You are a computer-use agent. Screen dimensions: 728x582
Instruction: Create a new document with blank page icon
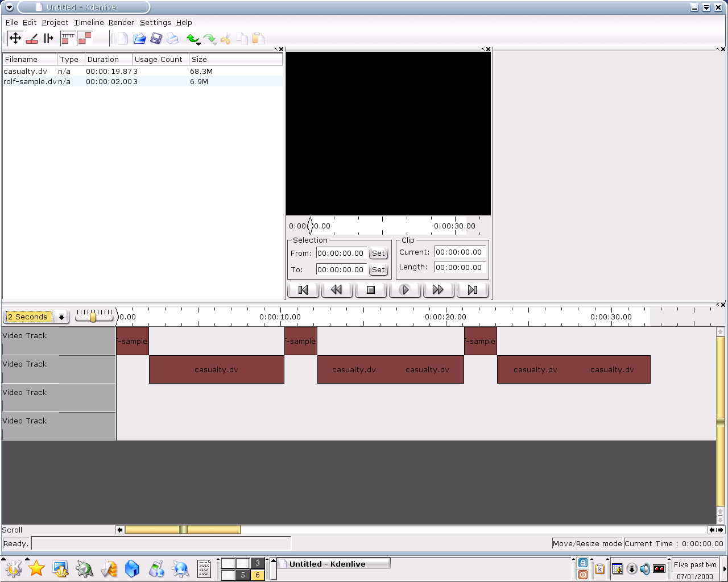[122, 38]
